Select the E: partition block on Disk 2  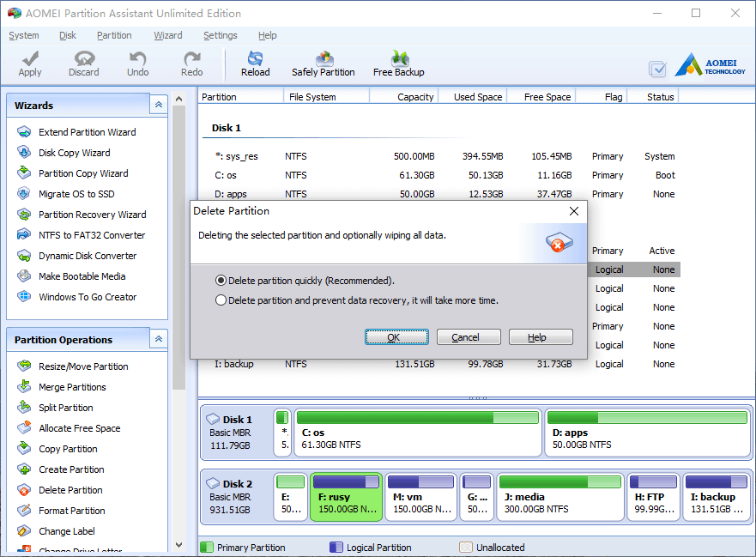point(291,497)
